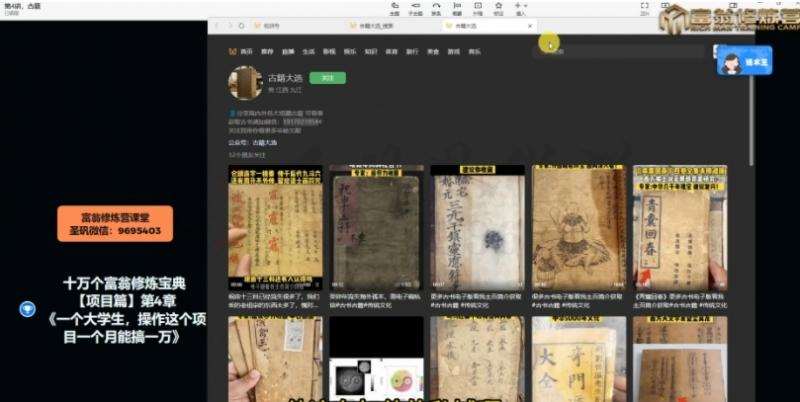This screenshot has height=402, width=800.
Task: Click the site logo in navigation bar
Action: pos(232,49)
